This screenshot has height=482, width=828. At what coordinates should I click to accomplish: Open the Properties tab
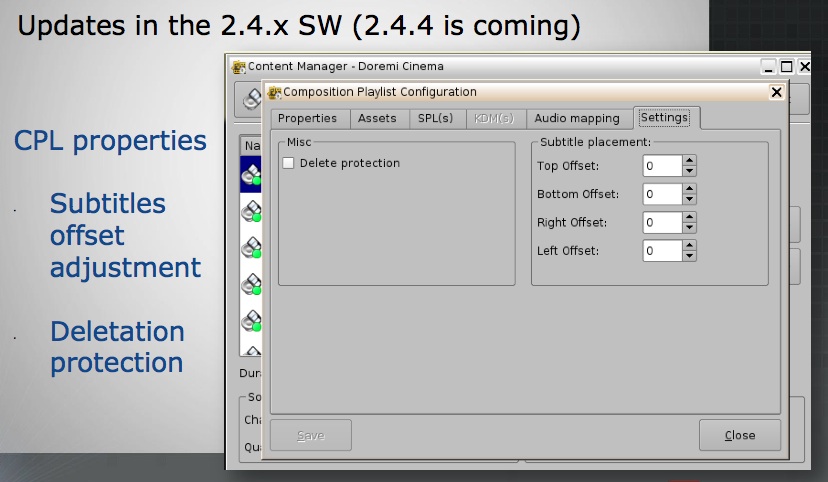(x=307, y=118)
